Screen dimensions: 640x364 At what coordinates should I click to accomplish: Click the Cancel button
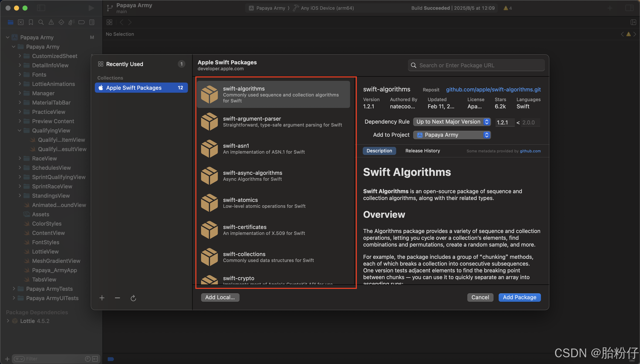(480, 298)
